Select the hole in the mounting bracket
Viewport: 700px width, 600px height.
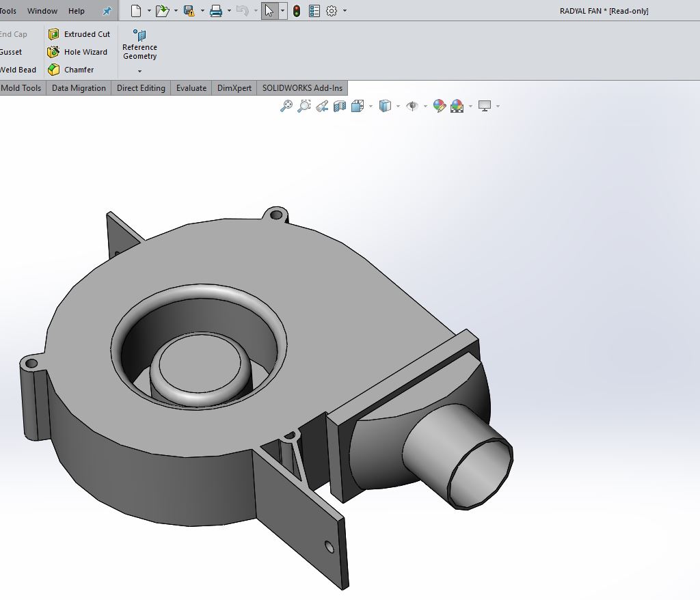tap(329, 547)
